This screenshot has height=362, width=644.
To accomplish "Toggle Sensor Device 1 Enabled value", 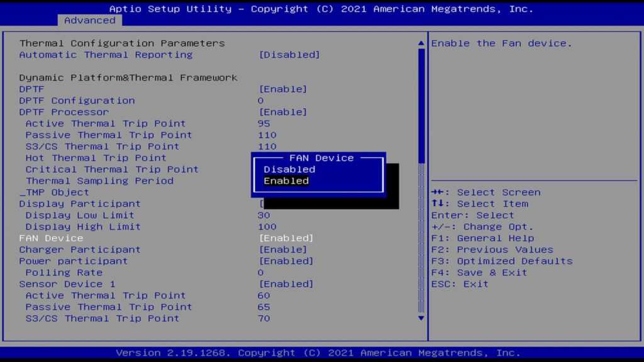I will [286, 284].
